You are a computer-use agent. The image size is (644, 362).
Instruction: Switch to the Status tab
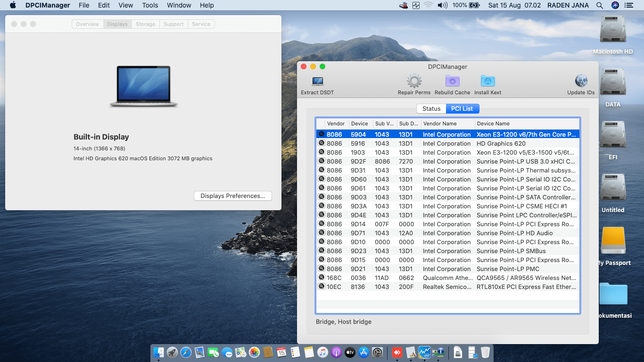431,108
